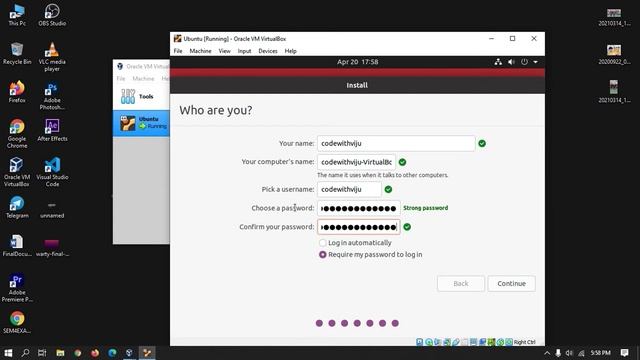Image resolution: width=640 pixels, height=360 pixels.
Task: Click 'Confirm your password' field
Action: (359, 227)
